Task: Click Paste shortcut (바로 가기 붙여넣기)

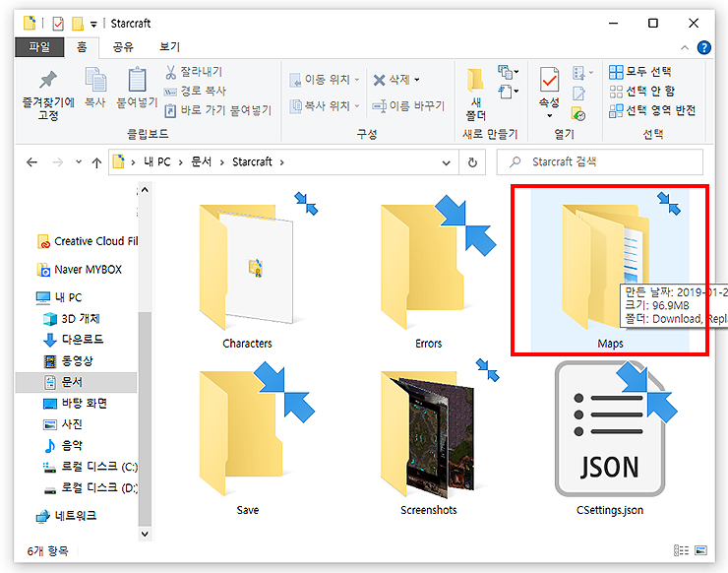Action: pyautogui.click(x=217, y=110)
